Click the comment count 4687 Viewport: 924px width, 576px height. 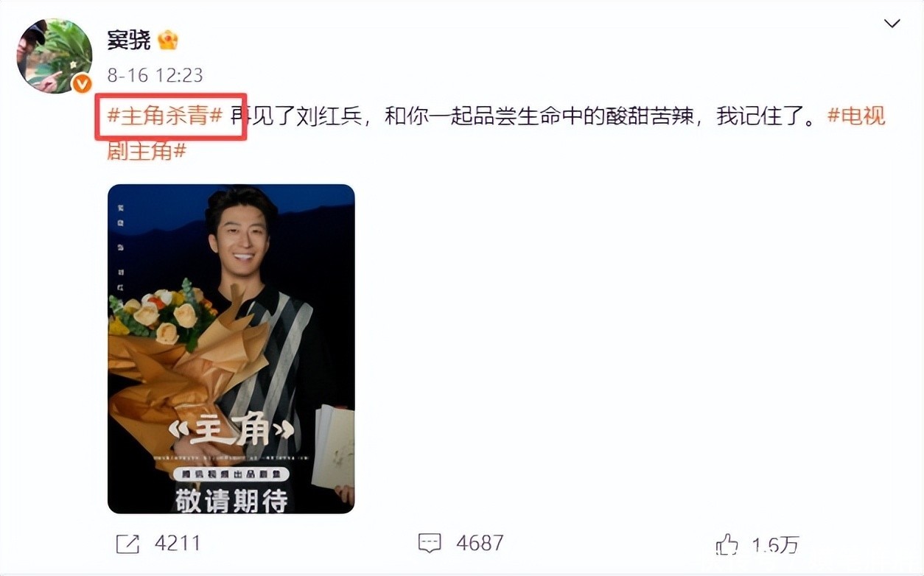[480, 544]
